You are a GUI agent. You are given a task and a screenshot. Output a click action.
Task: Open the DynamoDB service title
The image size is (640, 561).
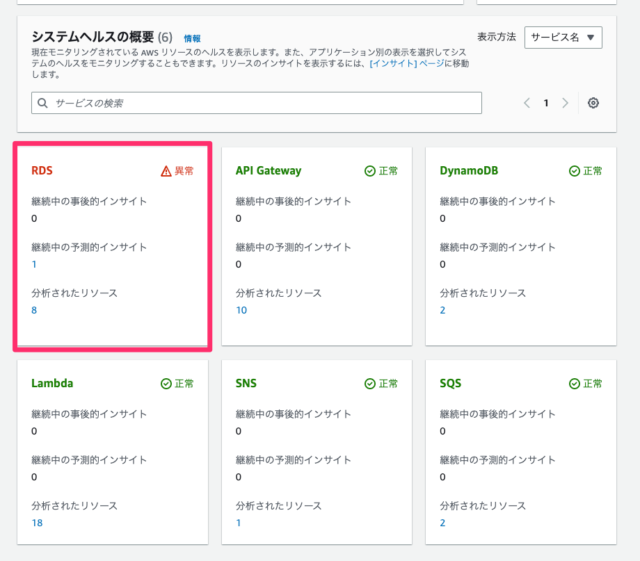click(469, 170)
